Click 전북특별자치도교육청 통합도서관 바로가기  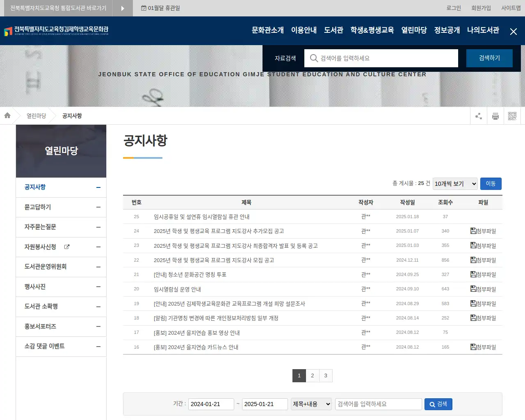58,8
